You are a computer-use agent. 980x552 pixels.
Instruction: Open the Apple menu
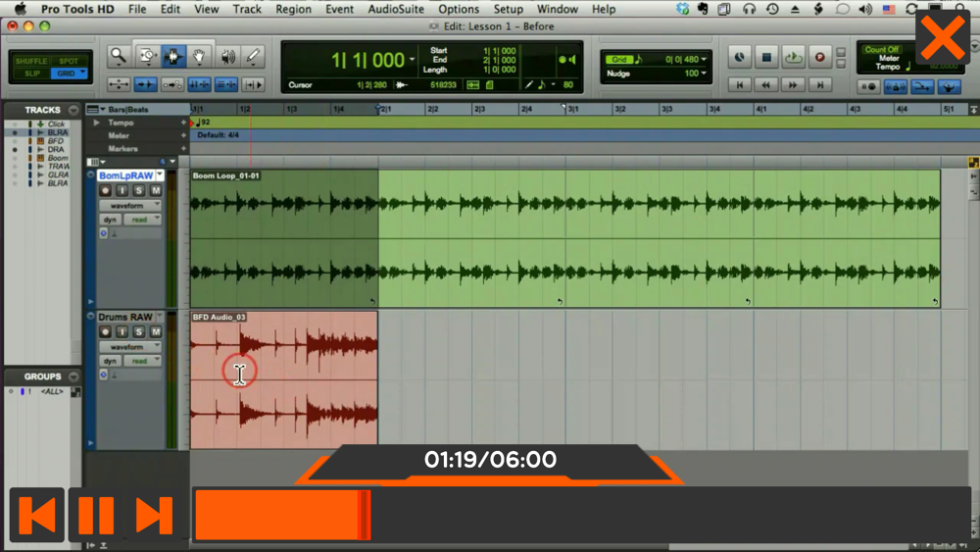coord(21,10)
